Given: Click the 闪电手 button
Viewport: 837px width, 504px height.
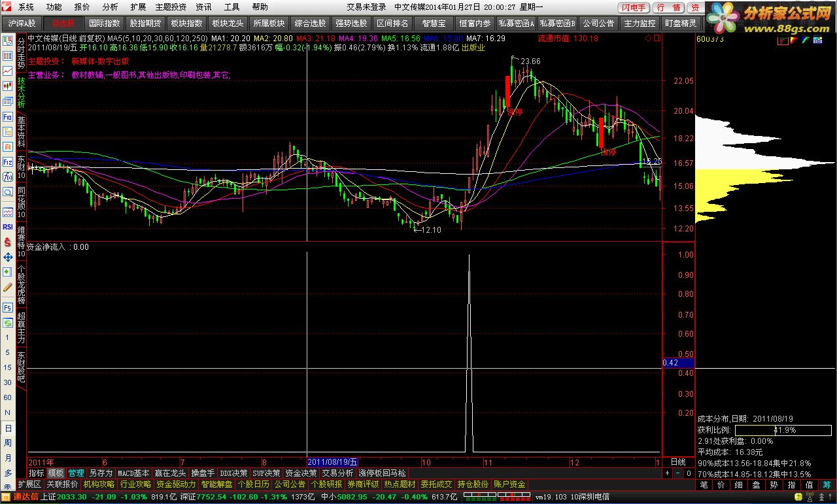Looking at the screenshot, I should point(634,8).
